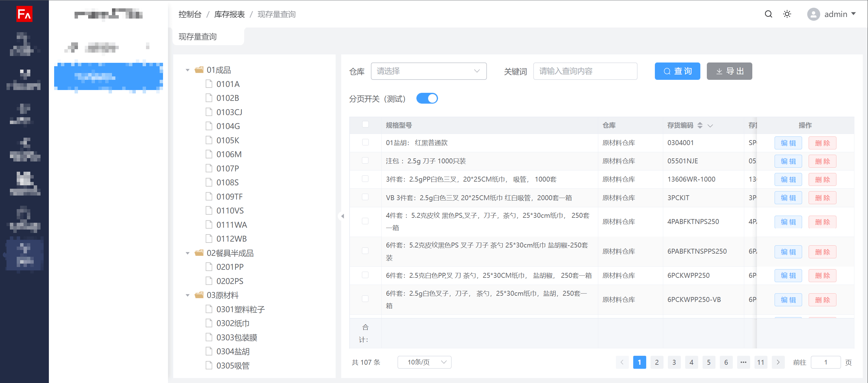
Task: Open the 10条/页 page size dropdown
Action: 424,362
